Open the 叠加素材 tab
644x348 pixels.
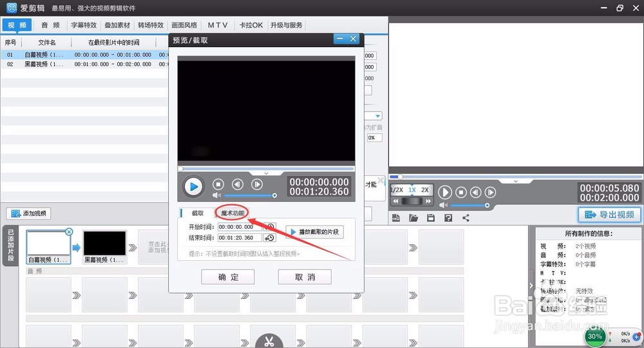(x=117, y=25)
